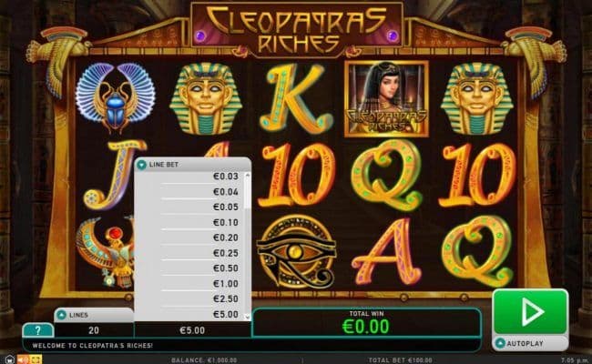This screenshot has height=364, width=592.
Task: Click the current €5.00 line bet field
Action: coord(192,330)
